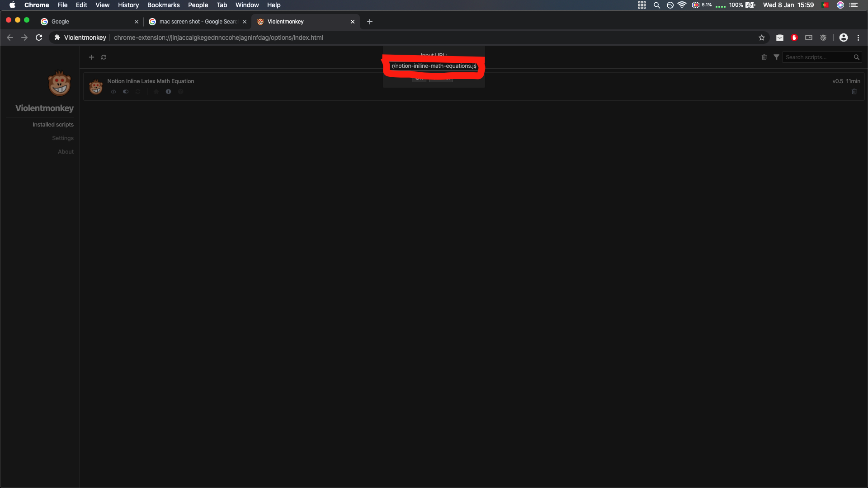The height and width of the screenshot is (488, 868).
Task: Open AdBlock red hand extension
Action: pyautogui.click(x=794, y=38)
